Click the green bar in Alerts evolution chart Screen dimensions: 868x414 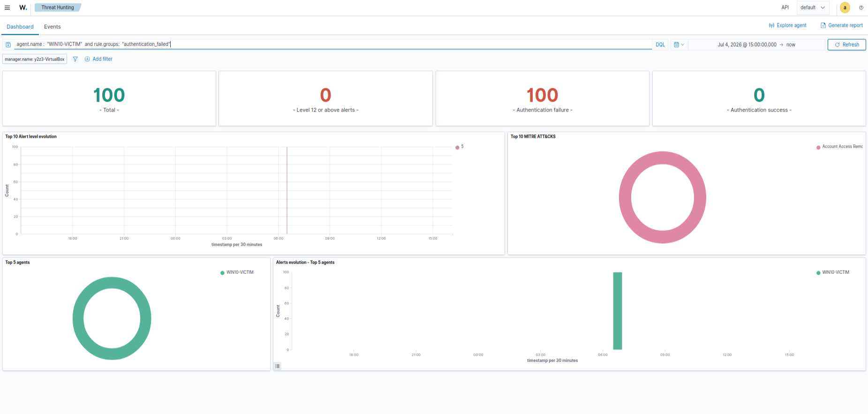[618, 311]
